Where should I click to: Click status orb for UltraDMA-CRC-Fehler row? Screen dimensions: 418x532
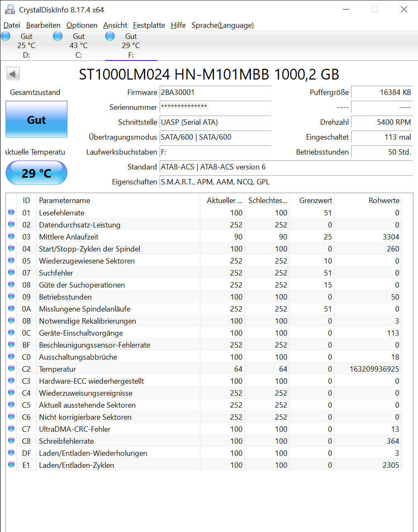[11, 429]
